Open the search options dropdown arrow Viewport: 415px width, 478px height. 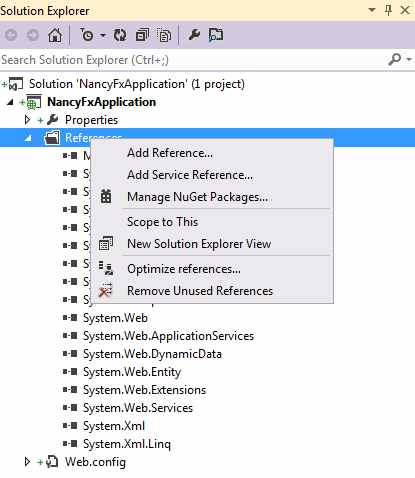[409, 60]
